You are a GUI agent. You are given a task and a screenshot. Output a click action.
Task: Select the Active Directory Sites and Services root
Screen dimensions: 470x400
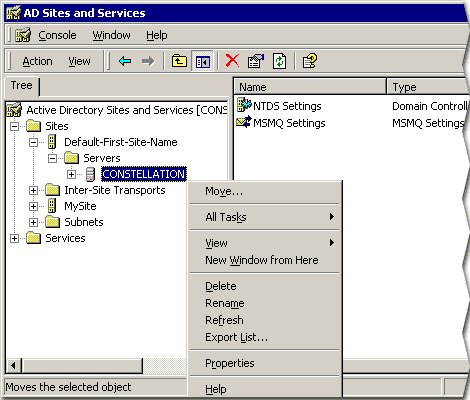click(126, 110)
